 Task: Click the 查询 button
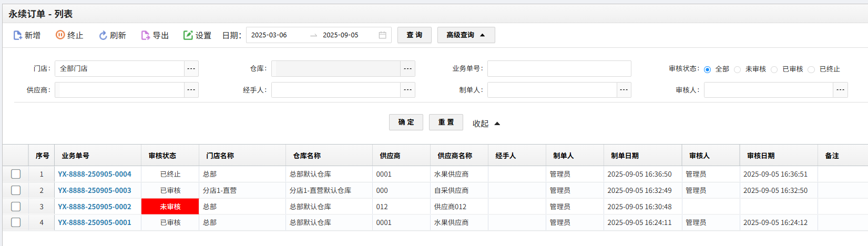pyautogui.click(x=414, y=35)
